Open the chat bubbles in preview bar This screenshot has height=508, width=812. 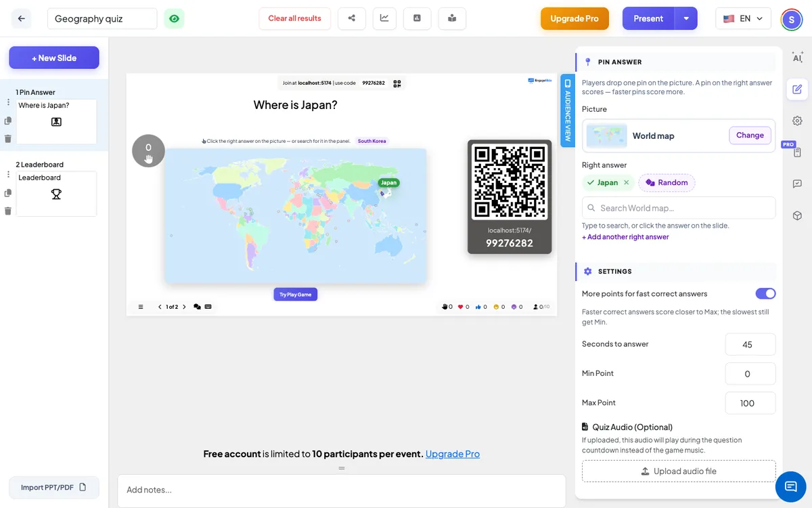(x=197, y=307)
